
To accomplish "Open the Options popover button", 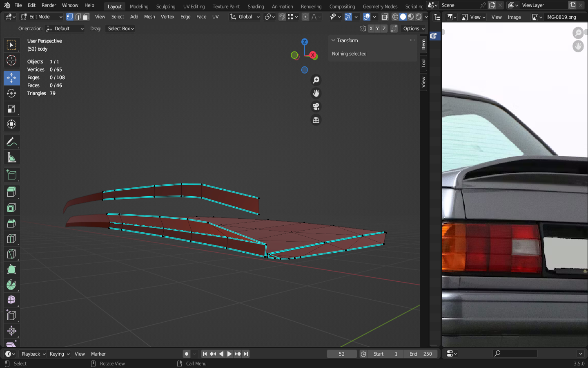I will point(414,29).
